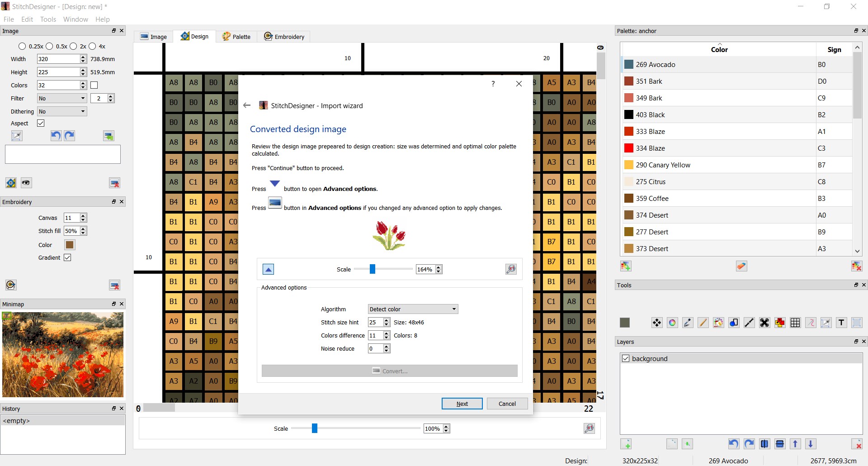Open the Tools menu
The height and width of the screenshot is (466, 868).
click(48, 19)
